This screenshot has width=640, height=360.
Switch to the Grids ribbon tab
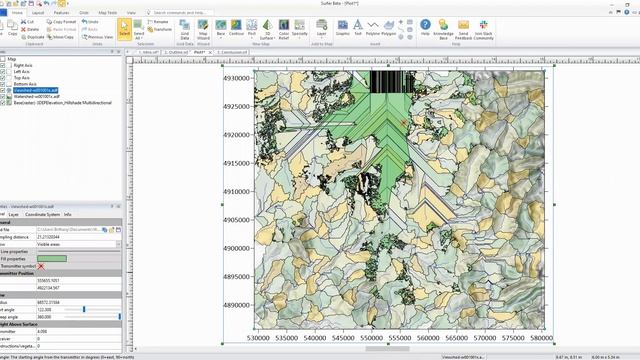pyautogui.click(x=84, y=13)
